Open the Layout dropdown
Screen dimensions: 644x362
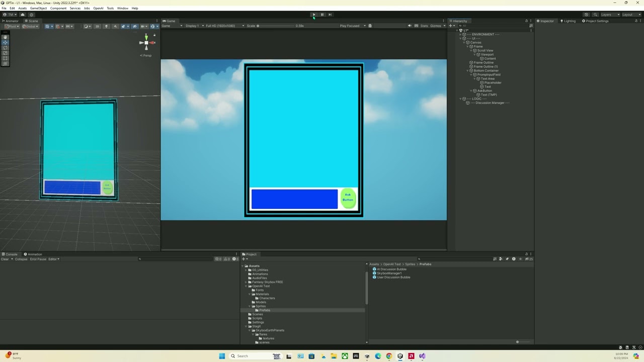pos(631,15)
